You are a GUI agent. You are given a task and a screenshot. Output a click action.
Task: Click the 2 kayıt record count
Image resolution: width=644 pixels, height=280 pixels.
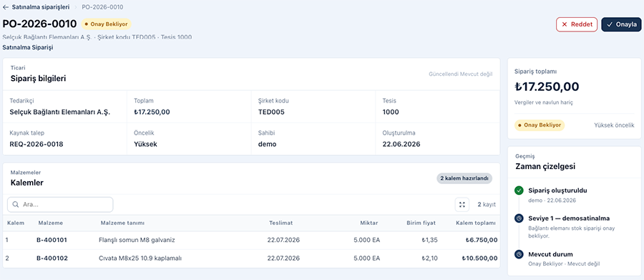[x=487, y=204]
